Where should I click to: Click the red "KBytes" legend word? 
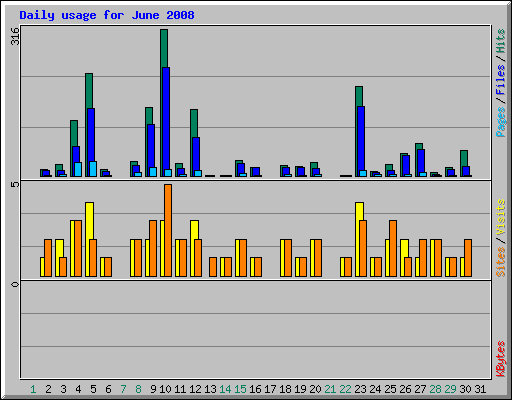[x=501, y=359]
